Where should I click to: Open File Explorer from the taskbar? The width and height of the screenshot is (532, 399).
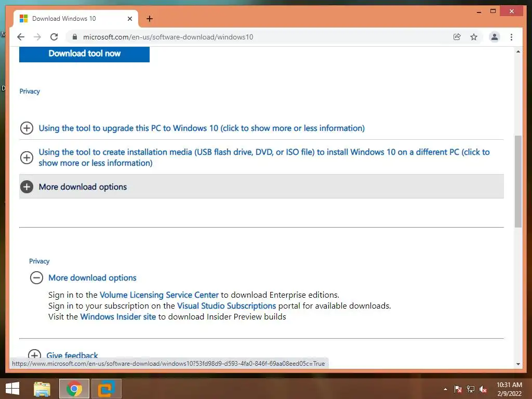(x=42, y=389)
